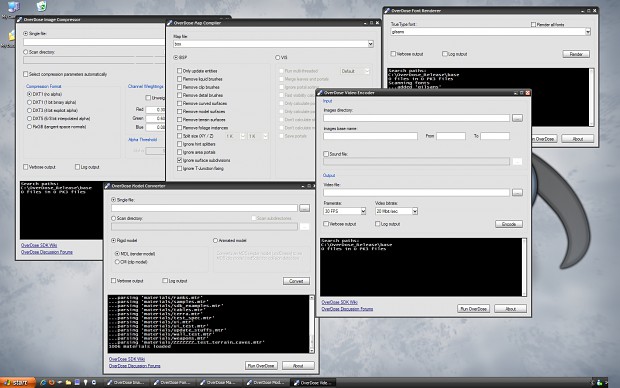Uncheck Ignore surface subdivisions

[180, 160]
